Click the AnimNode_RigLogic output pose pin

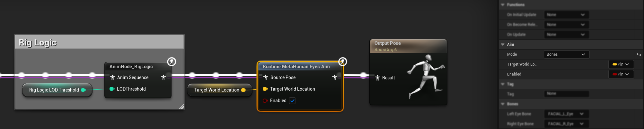click(163, 77)
